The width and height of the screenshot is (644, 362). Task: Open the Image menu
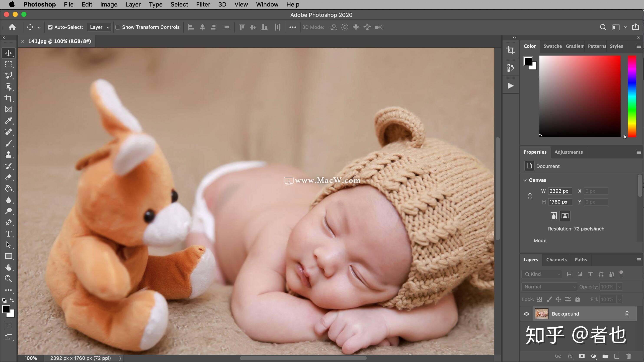(109, 5)
